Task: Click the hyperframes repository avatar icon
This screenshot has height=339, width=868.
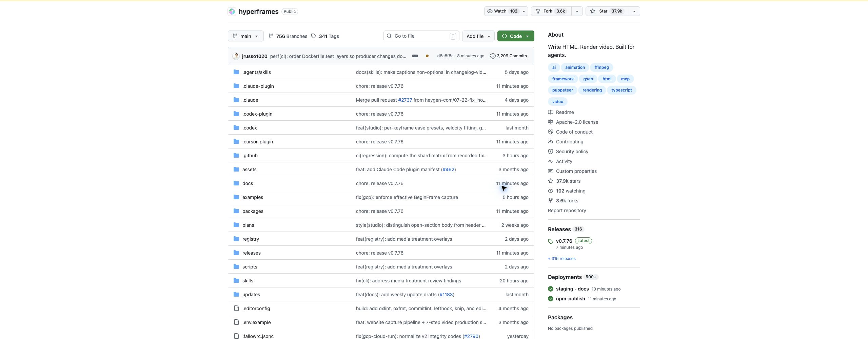Action: [232, 12]
